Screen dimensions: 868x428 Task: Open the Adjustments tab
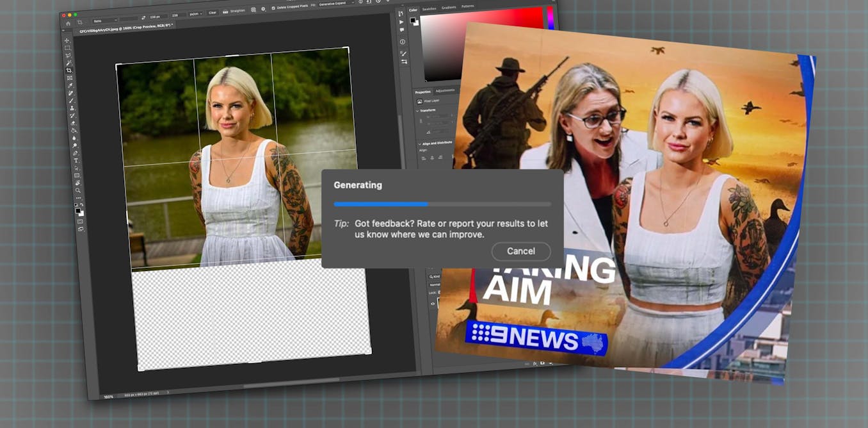point(445,90)
